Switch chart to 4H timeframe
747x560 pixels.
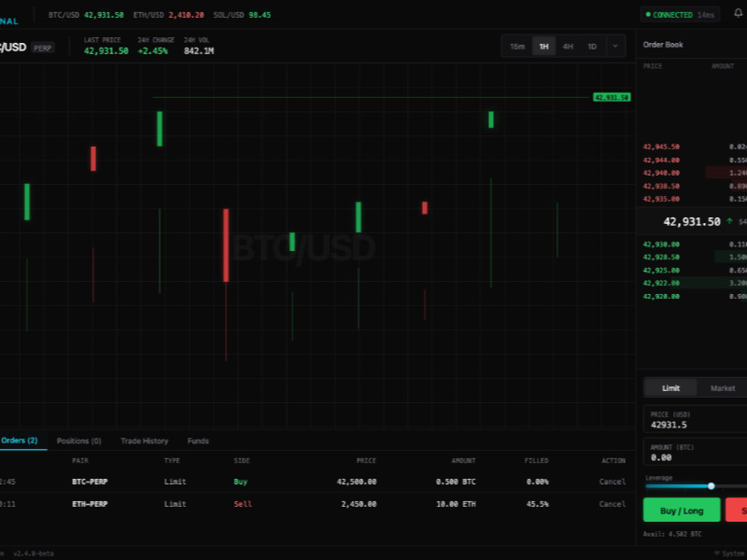pyautogui.click(x=568, y=47)
